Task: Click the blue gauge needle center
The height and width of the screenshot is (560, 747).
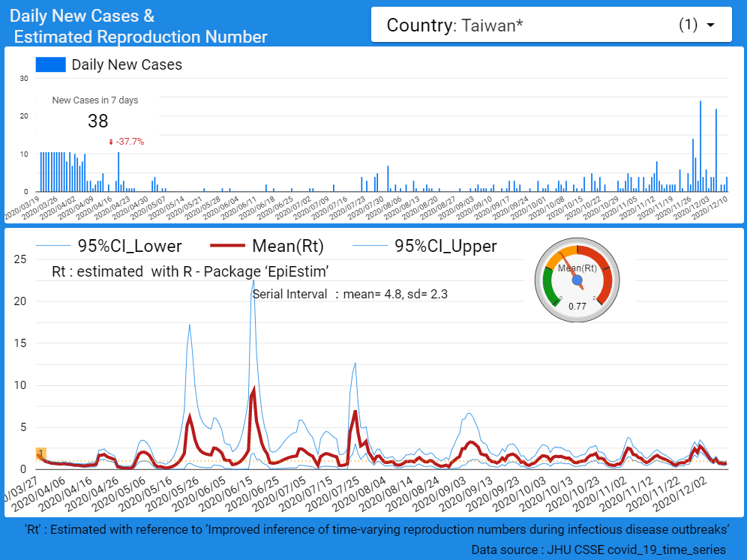Action: pyautogui.click(x=577, y=280)
